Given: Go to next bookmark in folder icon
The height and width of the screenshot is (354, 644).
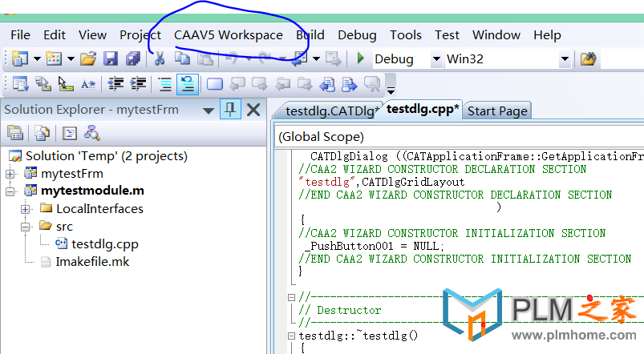Looking at the screenshot, I should [305, 84].
